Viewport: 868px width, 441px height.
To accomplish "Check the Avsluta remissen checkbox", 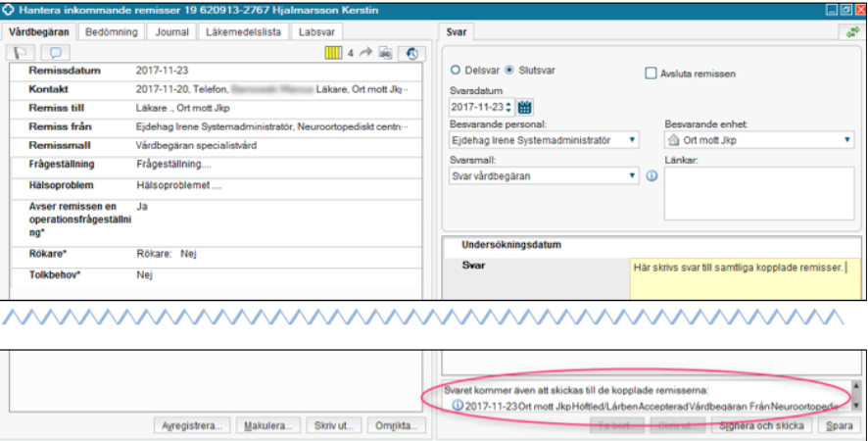I will pyautogui.click(x=651, y=73).
